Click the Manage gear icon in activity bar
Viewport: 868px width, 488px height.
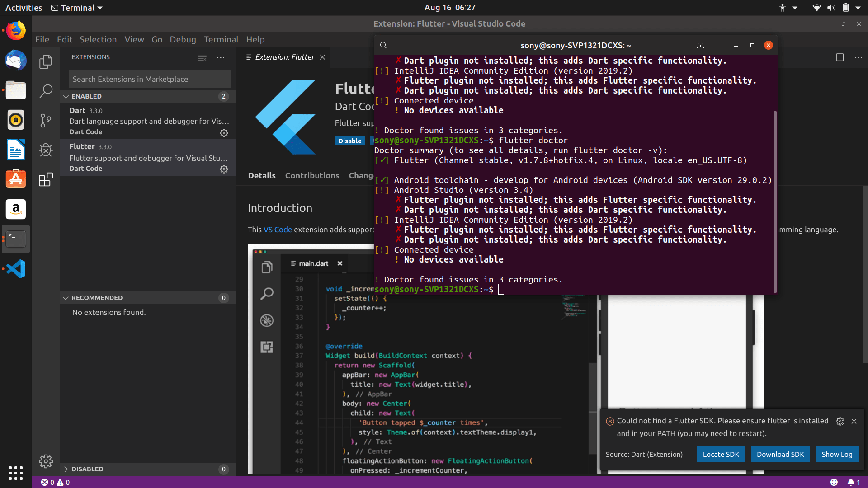[x=46, y=461]
